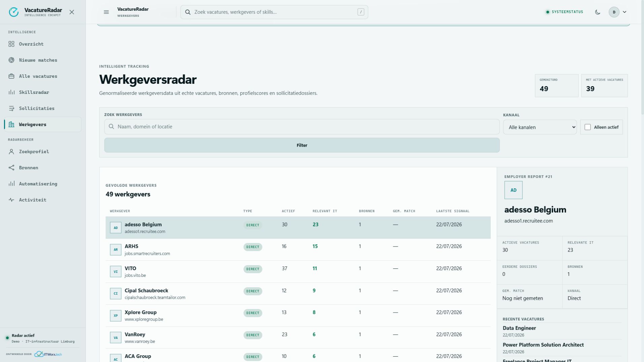View Activiteit log

pos(43,200)
